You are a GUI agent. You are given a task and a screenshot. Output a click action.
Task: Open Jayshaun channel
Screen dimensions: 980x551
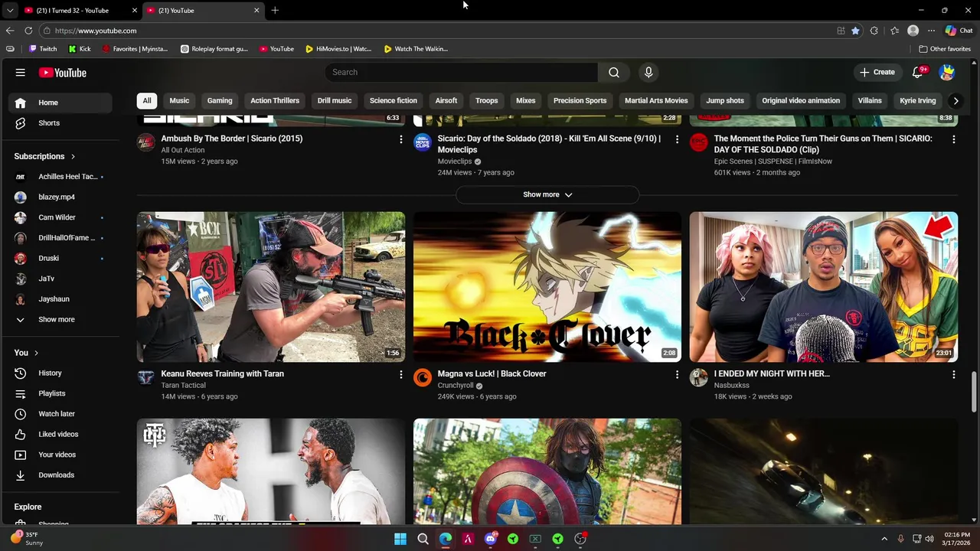pos(61,299)
